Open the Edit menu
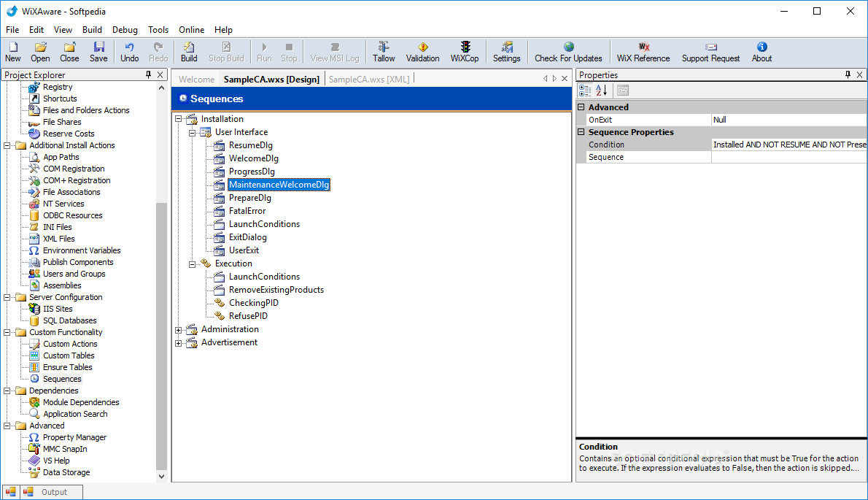This screenshot has height=500, width=868. click(x=36, y=30)
